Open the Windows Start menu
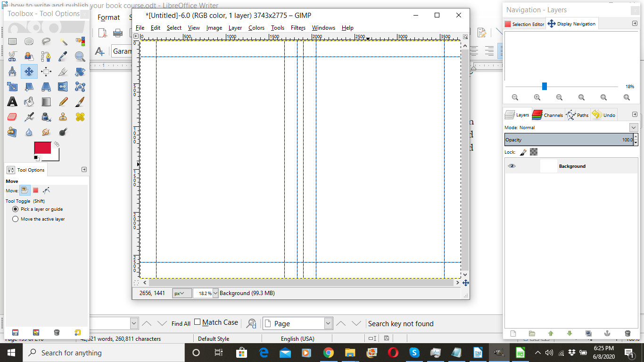This screenshot has height=362, width=644. click(x=11, y=353)
